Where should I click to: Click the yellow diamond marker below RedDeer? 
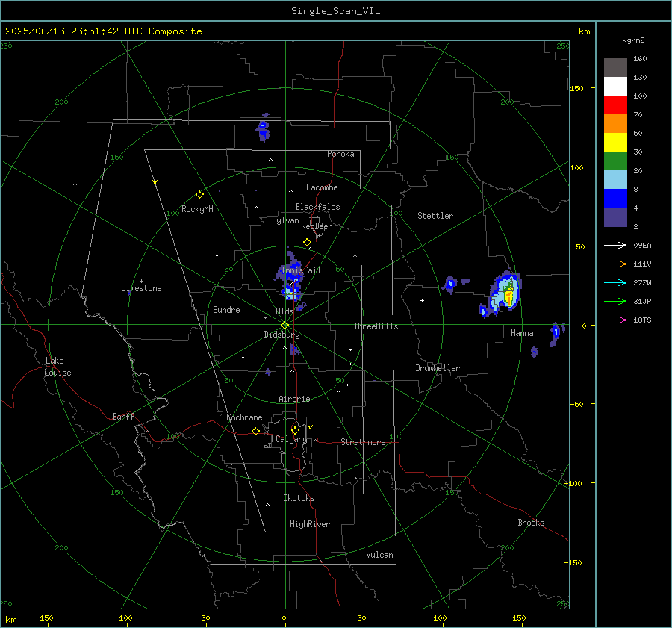pos(307,243)
